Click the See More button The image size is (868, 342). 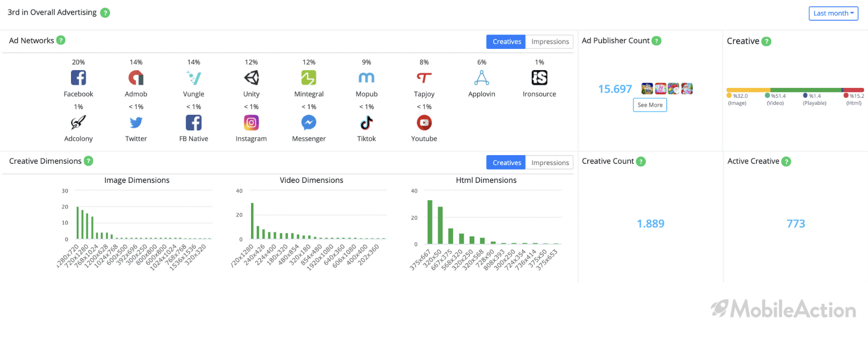pos(650,105)
